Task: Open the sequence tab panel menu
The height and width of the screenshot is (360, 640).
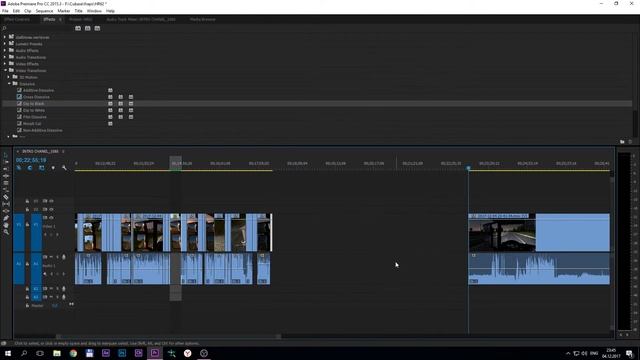Action: [x=63, y=151]
